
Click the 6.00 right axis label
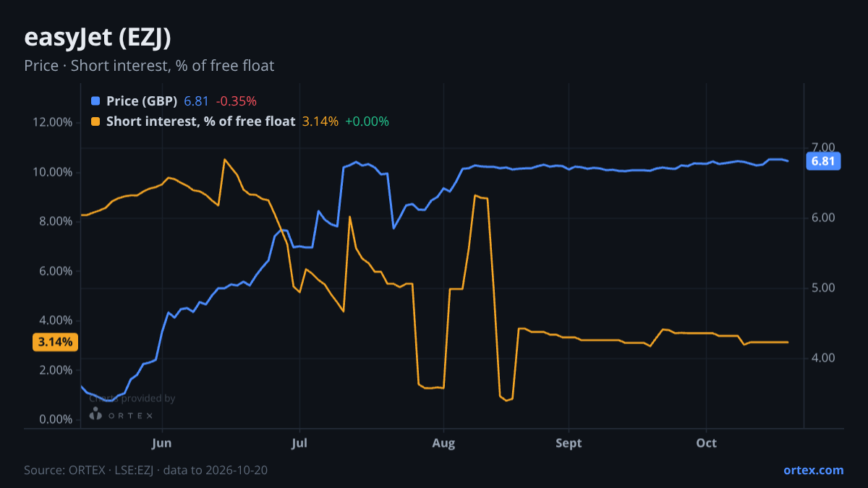click(823, 218)
